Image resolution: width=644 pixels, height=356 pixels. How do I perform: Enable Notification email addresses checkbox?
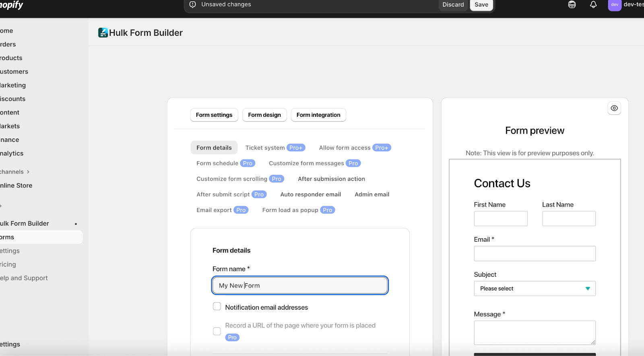[217, 306]
